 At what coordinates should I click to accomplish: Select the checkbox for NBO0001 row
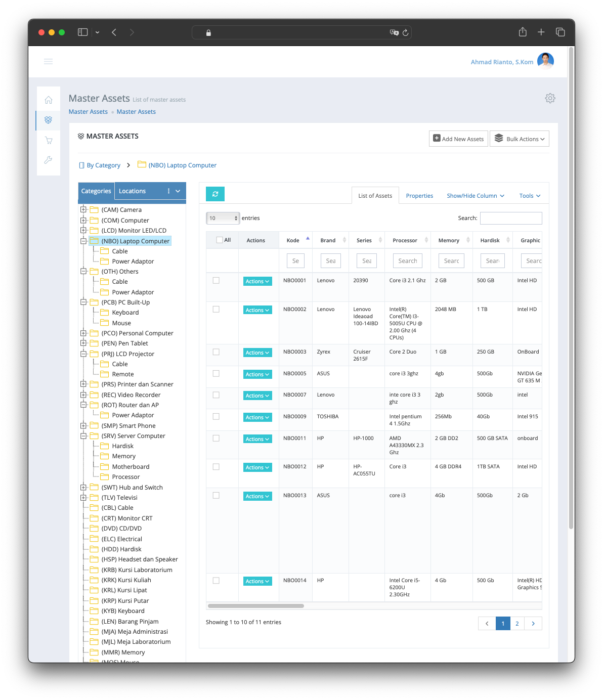(x=216, y=280)
